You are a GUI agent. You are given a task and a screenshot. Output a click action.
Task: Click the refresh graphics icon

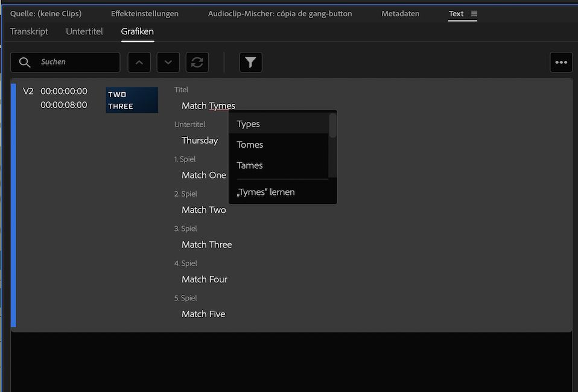point(197,62)
